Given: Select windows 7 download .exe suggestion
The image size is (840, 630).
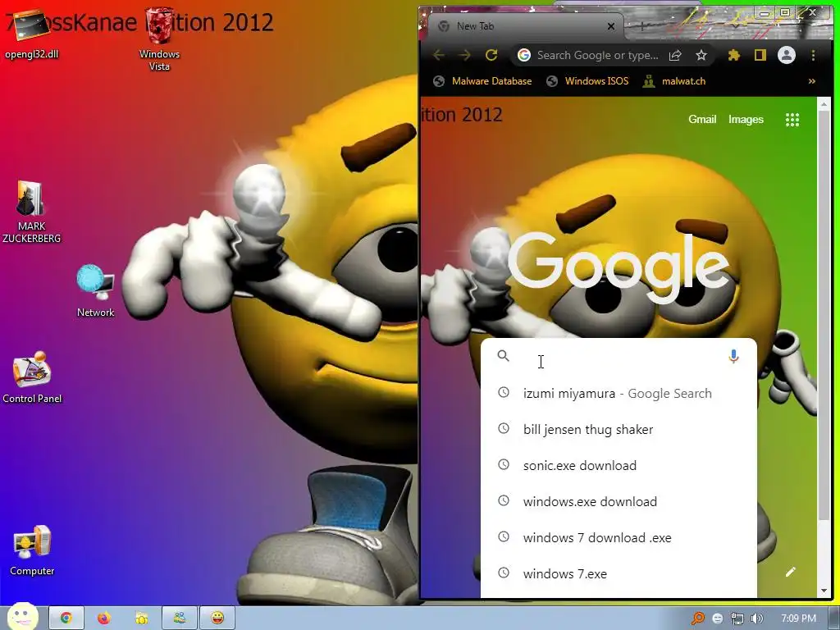Looking at the screenshot, I should point(619,537).
